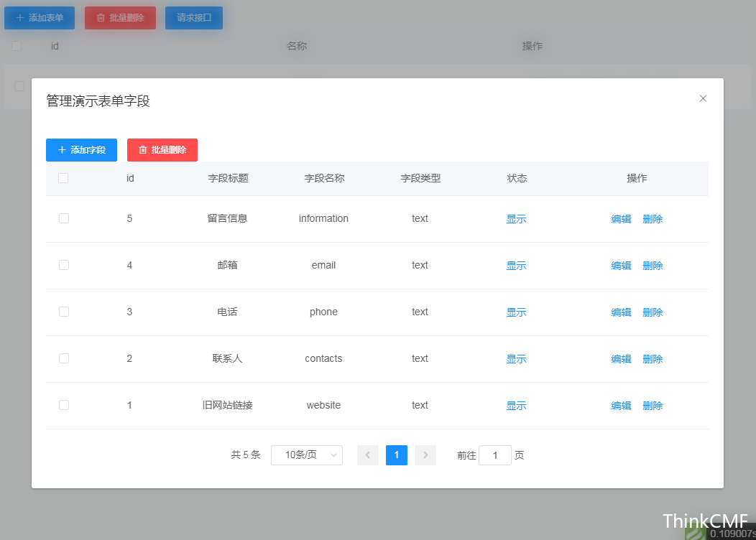Delete the 邮箱 email field
Viewport: 756px width, 540px height.
click(653, 266)
